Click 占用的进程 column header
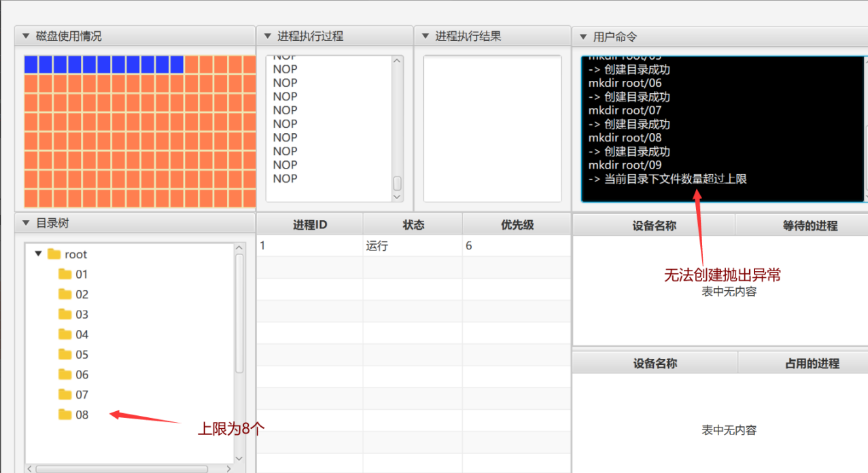Screen dimensions: 868x473 [x=803, y=363]
